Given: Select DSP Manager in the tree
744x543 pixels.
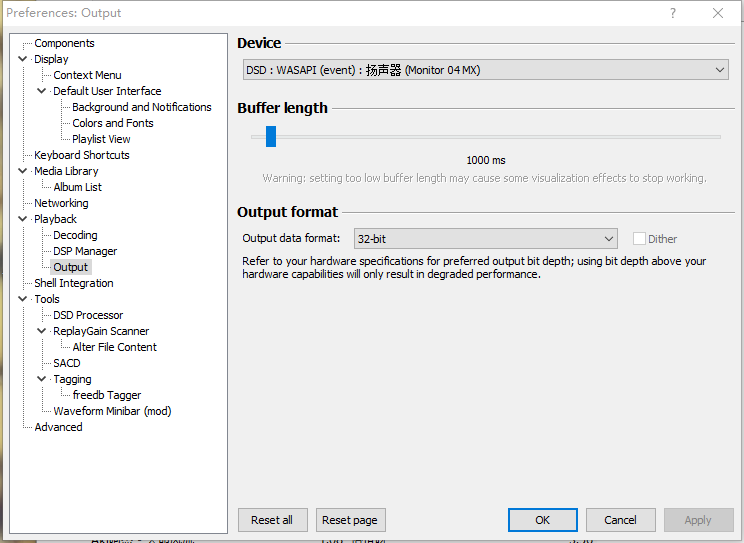Looking at the screenshot, I should click(85, 251).
